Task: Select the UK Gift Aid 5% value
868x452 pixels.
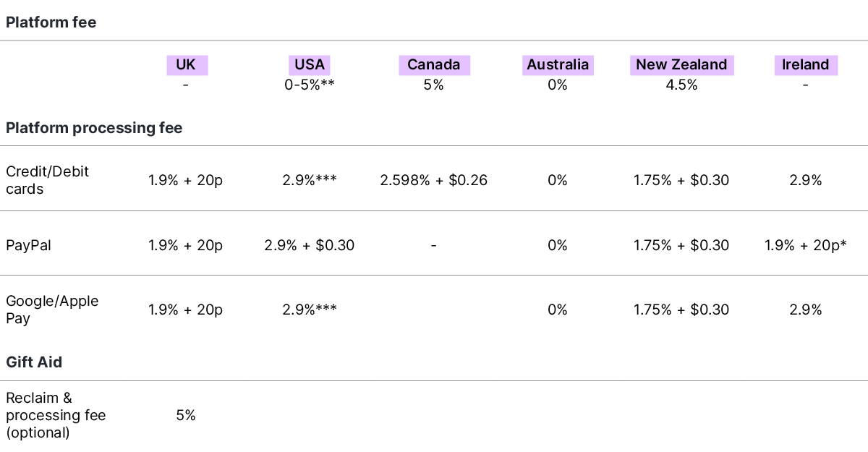Action: pos(186,415)
